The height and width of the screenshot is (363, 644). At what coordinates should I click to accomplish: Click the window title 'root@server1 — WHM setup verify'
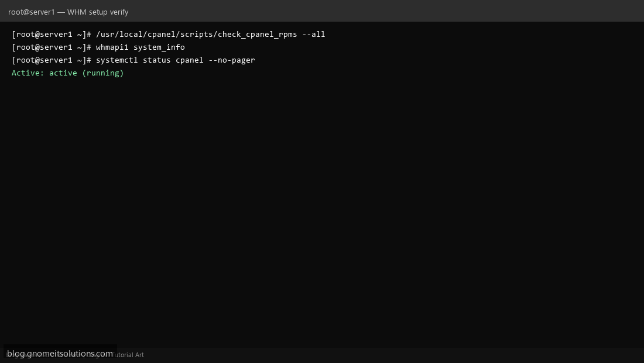tap(68, 12)
